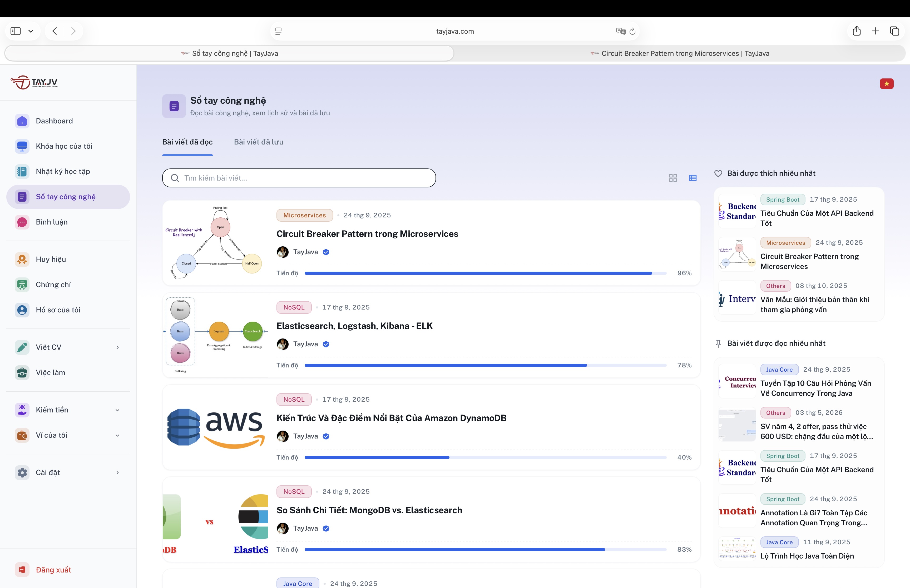Open the AWS DynamoDB article thumbnail
Viewport: 910px width, 588px height.
click(x=216, y=427)
